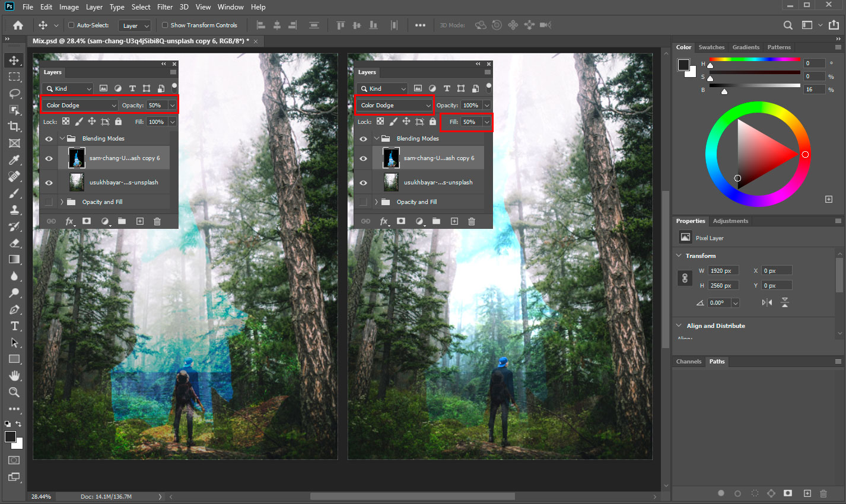Enable Show Transform Controls checkbox
This screenshot has width=846, height=504.
(165, 25)
